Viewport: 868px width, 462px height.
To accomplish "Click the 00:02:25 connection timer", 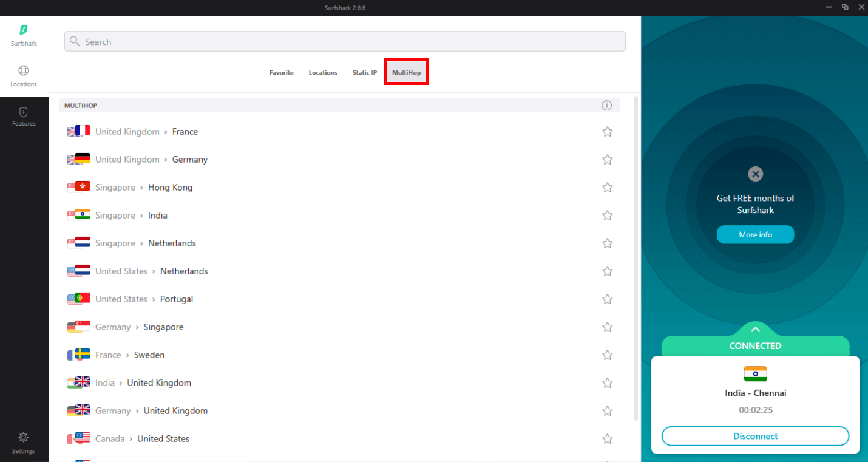I will tap(755, 410).
